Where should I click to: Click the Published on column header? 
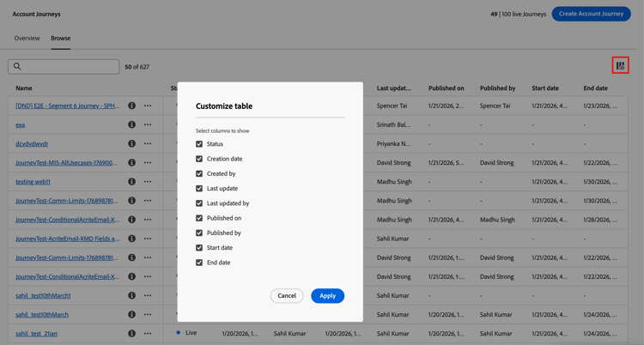446,88
